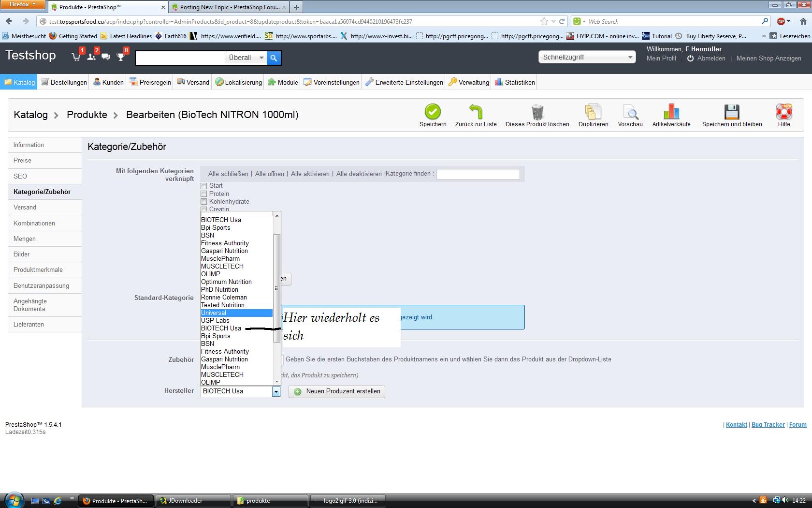Screen dimensions: 812x508
Task: Switch to the Kombinationen product tab
Action: [45, 224]
